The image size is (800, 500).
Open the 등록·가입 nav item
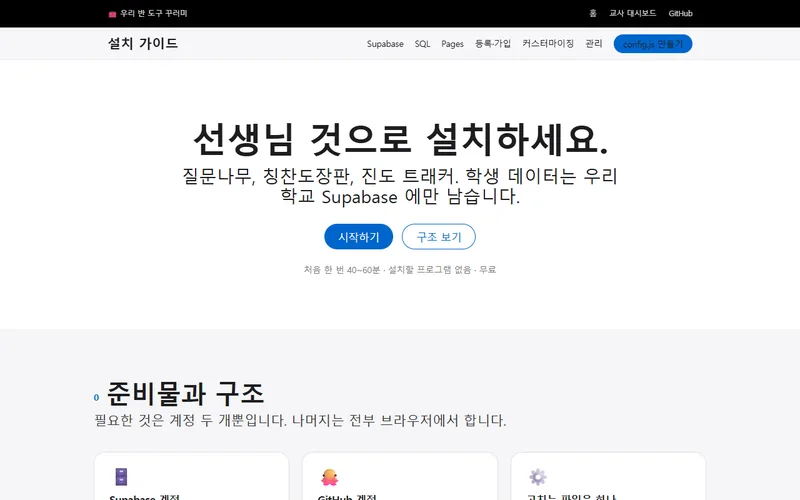(x=493, y=44)
